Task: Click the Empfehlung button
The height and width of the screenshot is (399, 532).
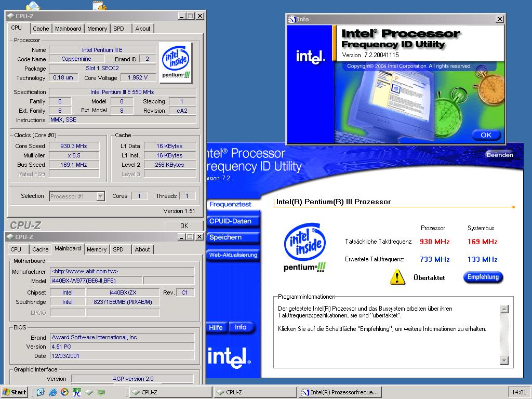Action: (x=483, y=277)
